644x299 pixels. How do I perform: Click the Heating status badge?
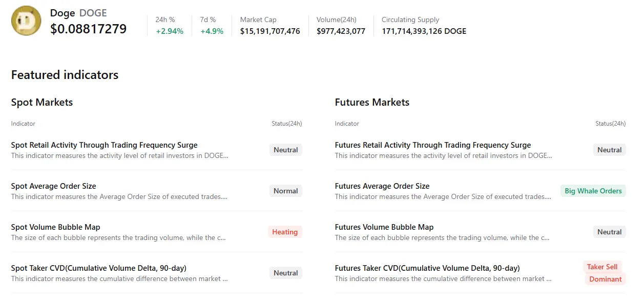tap(285, 232)
